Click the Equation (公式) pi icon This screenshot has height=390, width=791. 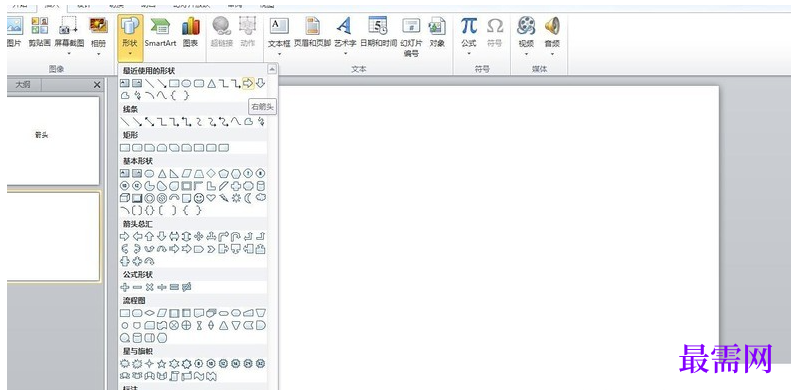tap(469, 26)
